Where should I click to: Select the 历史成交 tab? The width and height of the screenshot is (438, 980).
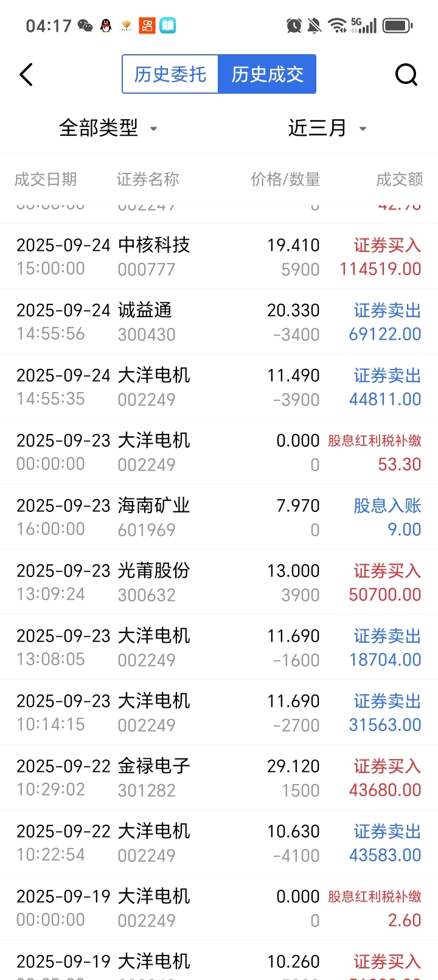click(267, 74)
